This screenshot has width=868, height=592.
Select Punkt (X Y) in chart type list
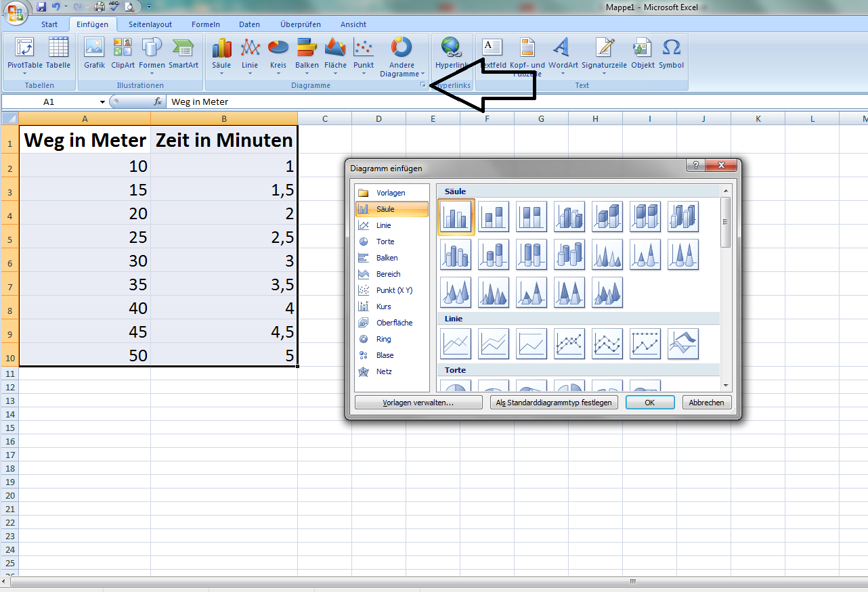click(x=393, y=290)
